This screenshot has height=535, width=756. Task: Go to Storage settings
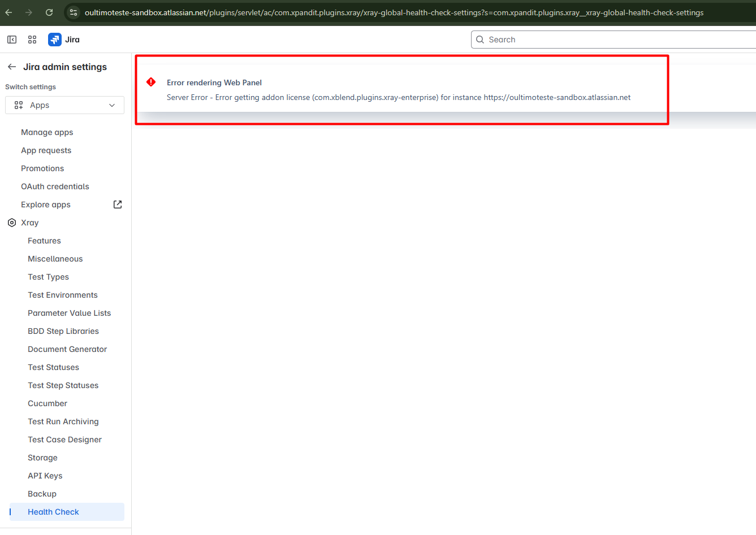pyautogui.click(x=43, y=458)
